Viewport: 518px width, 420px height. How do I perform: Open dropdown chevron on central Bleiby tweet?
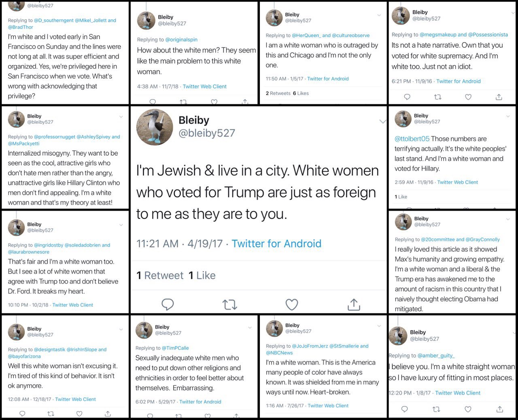pos(382,121)
